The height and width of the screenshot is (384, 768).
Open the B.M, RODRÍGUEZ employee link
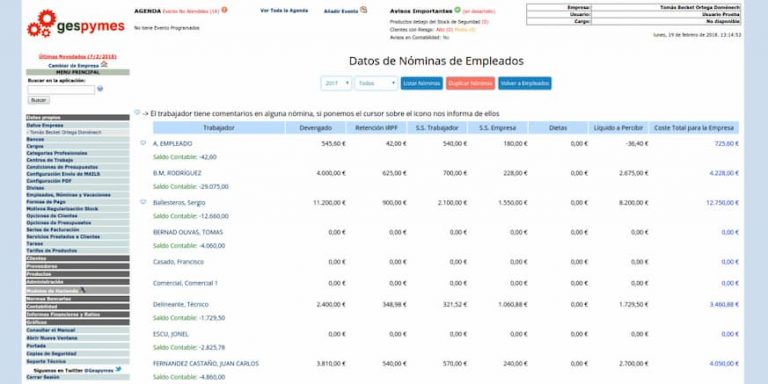[177, 173]
